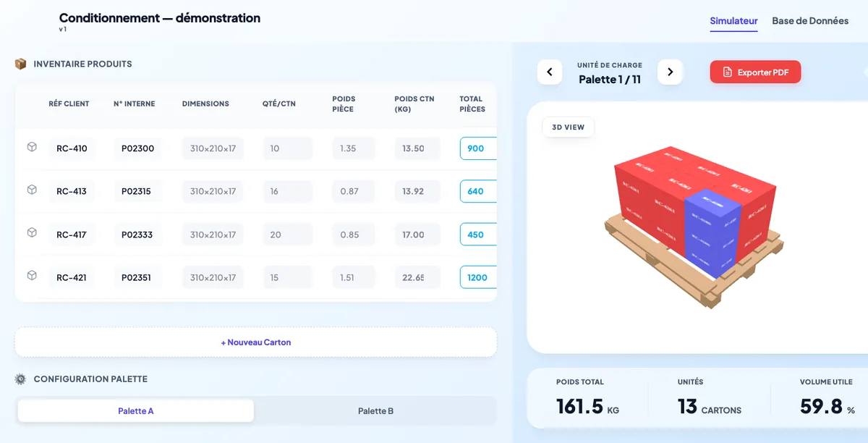
Task: Switch to the Simulateur tab
Action: coord(733,21)
